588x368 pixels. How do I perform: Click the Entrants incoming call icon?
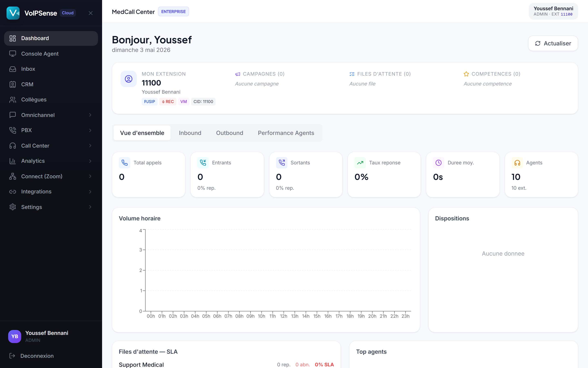pos(203,163)
